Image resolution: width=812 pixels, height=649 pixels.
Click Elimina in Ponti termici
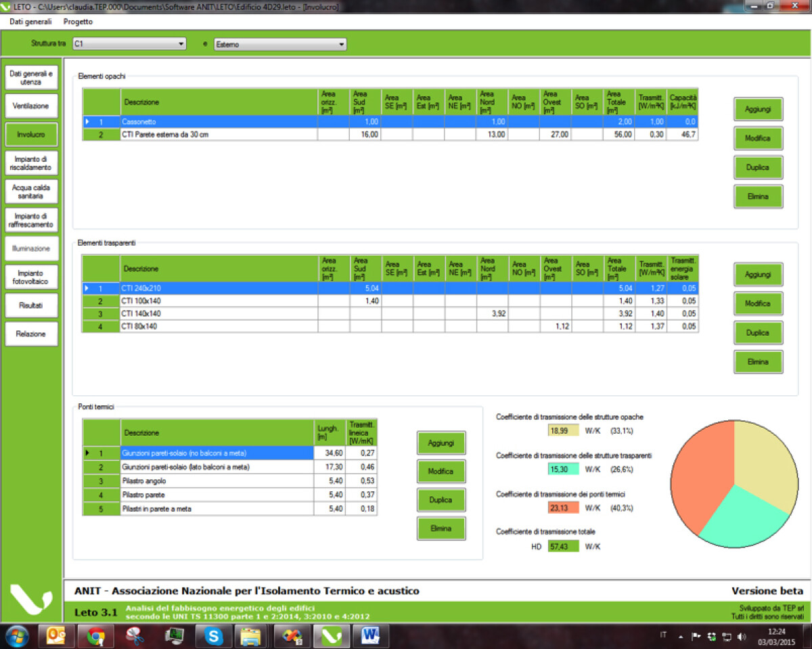[441, 528]
